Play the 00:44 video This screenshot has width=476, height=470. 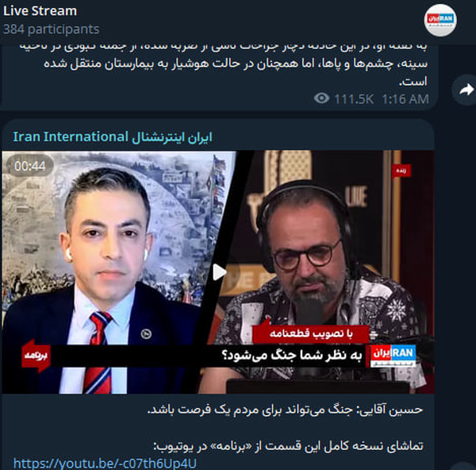(219, 272)
